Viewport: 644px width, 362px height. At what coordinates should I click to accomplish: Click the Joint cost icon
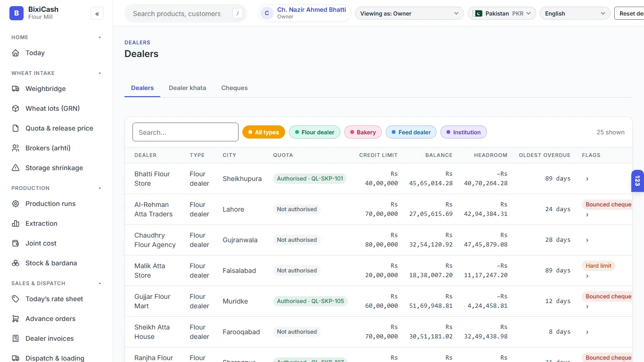coord(16,243)
